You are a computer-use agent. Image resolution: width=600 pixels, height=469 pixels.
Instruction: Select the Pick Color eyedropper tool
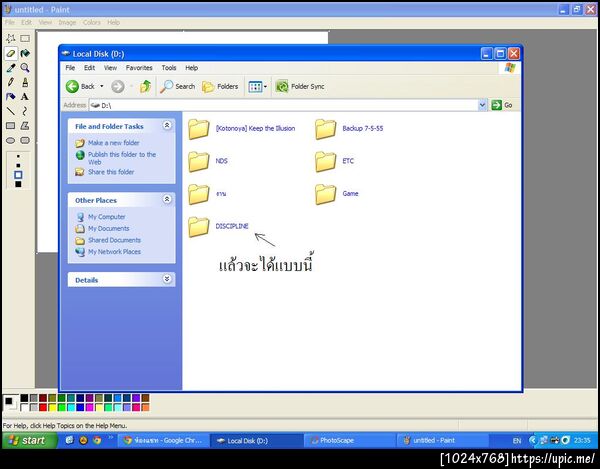(x=11, y=68)
